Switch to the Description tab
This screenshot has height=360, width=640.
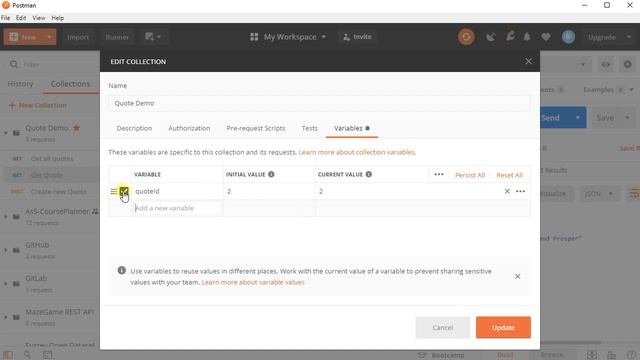tap(134, 128)
